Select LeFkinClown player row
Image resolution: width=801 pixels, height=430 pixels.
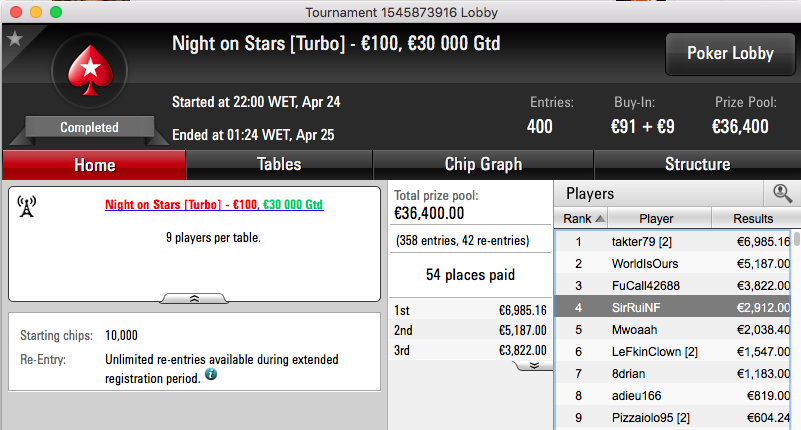(673, 351)
